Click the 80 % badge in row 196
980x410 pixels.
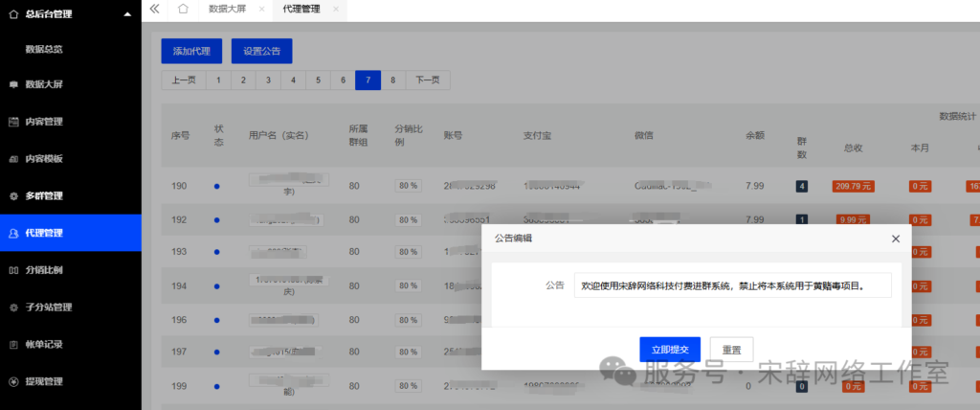coord(408,320)
